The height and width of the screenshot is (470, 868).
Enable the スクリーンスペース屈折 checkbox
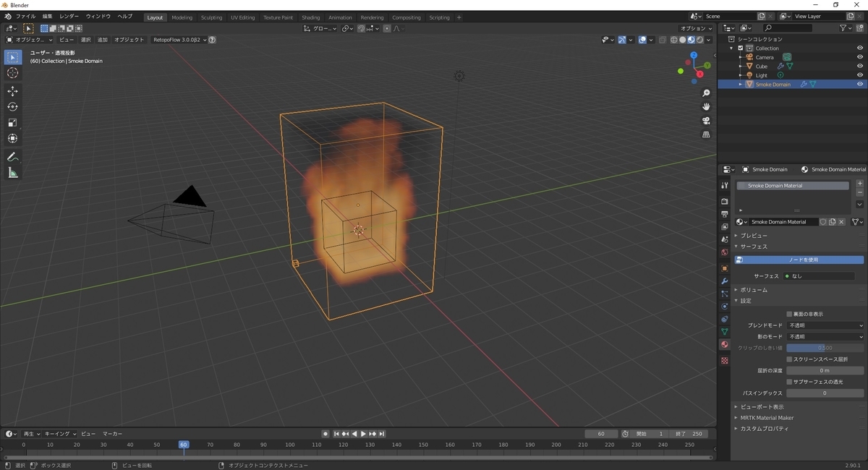click(789, 359)
